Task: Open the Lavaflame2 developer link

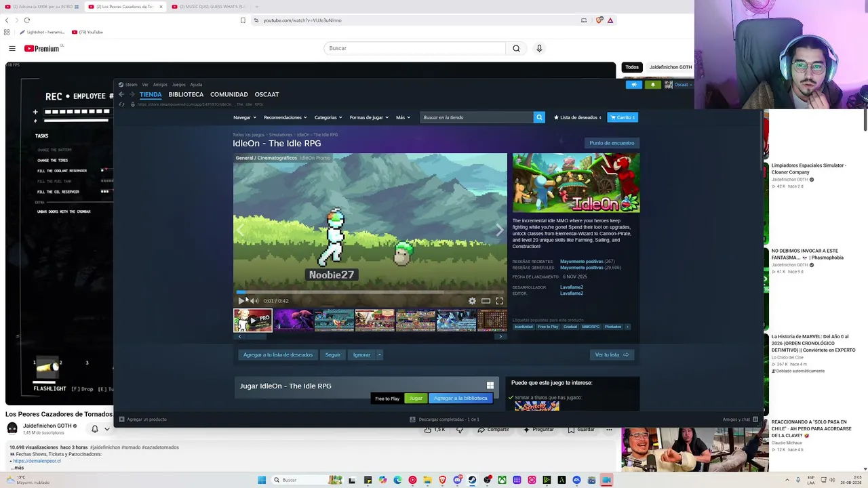Action: pyautogui.click(x=572, y=287)
